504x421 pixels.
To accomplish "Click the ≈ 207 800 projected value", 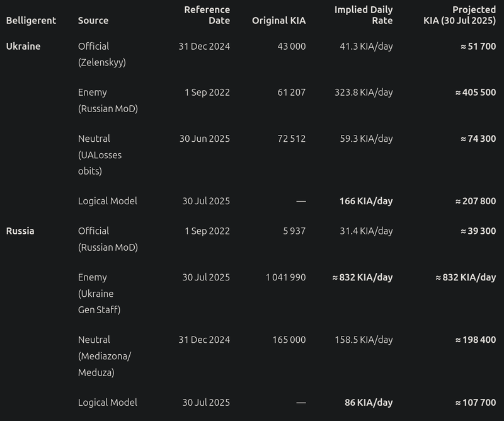I will pos(476,201).
